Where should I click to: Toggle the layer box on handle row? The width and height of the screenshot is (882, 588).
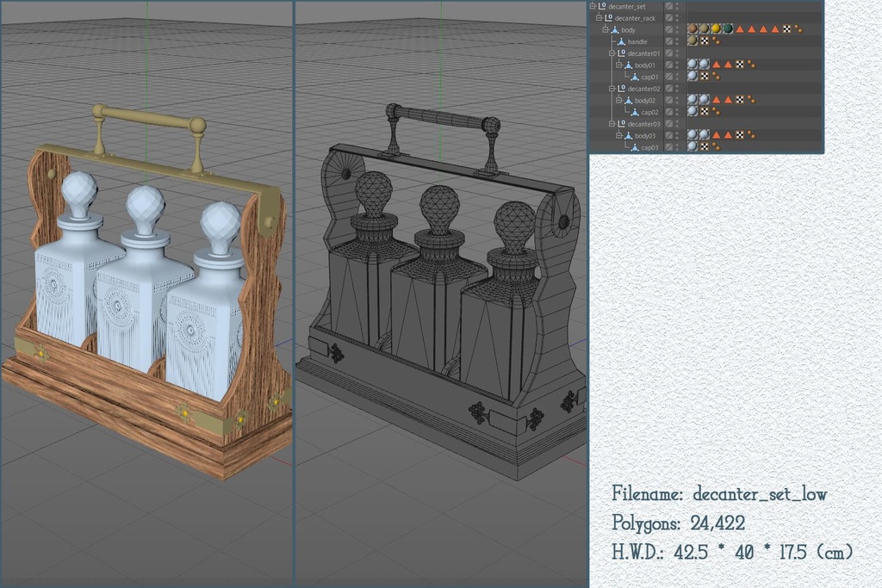tap(668, 41)
